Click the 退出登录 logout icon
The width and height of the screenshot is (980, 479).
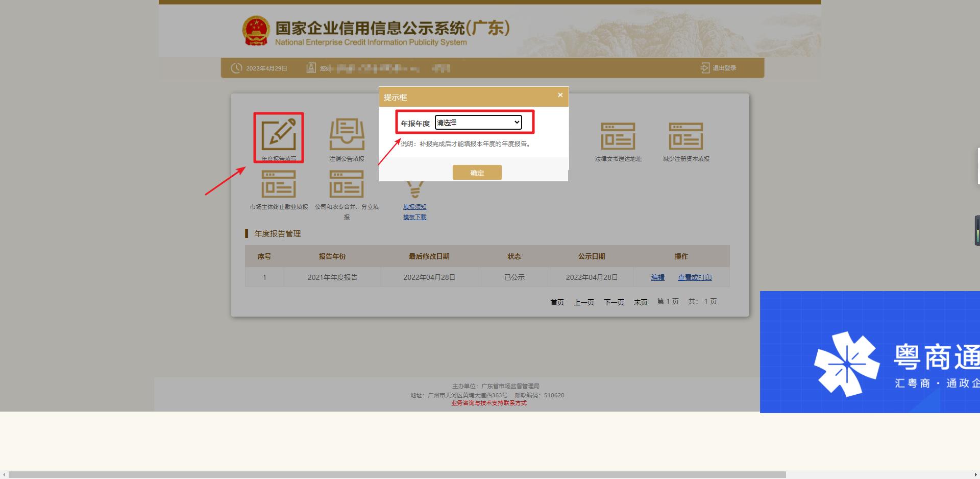[704, 67]
